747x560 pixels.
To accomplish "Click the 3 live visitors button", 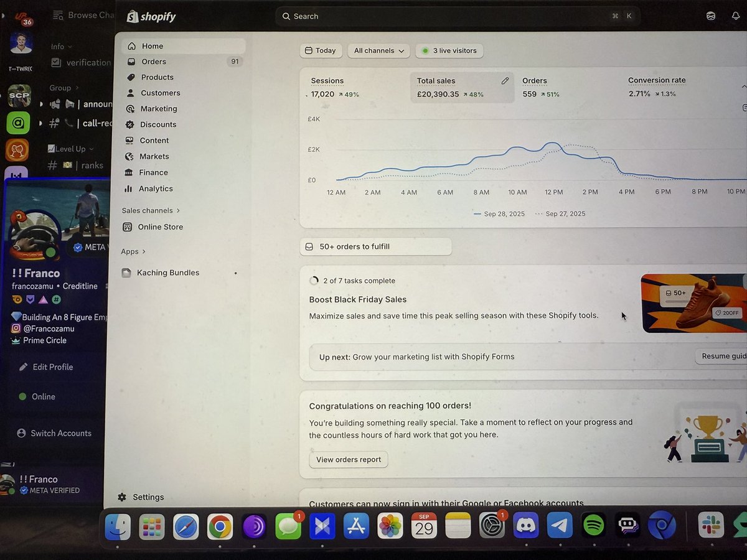I will tap(449, 50).
